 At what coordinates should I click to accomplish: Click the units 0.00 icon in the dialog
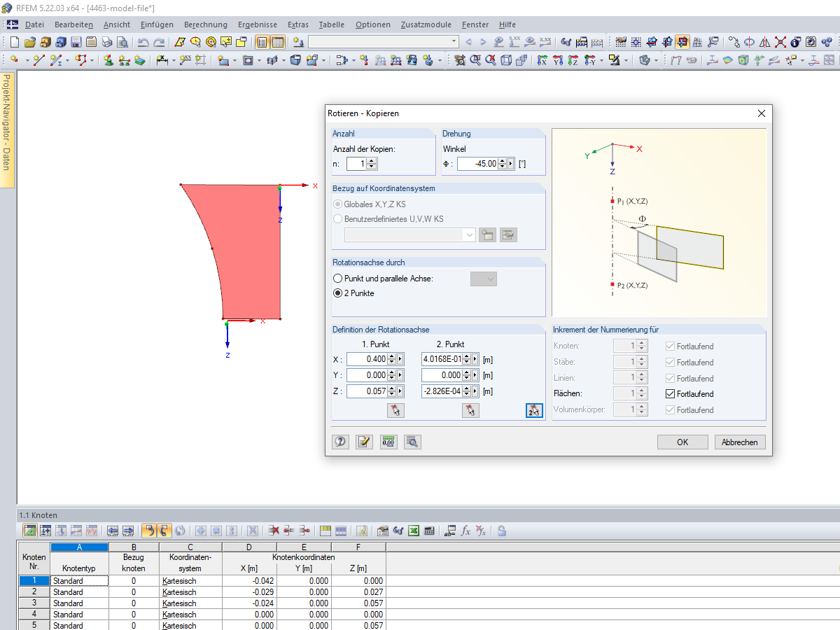[388, 442]
